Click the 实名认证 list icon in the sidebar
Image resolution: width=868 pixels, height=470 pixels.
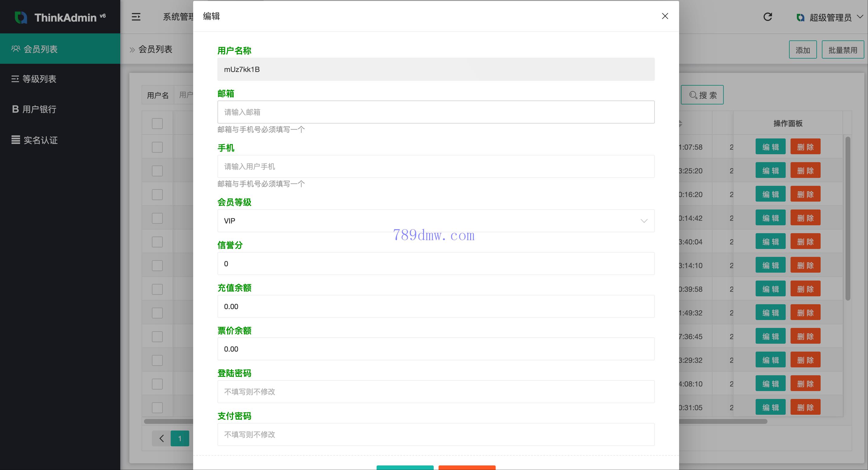(15, 140)
